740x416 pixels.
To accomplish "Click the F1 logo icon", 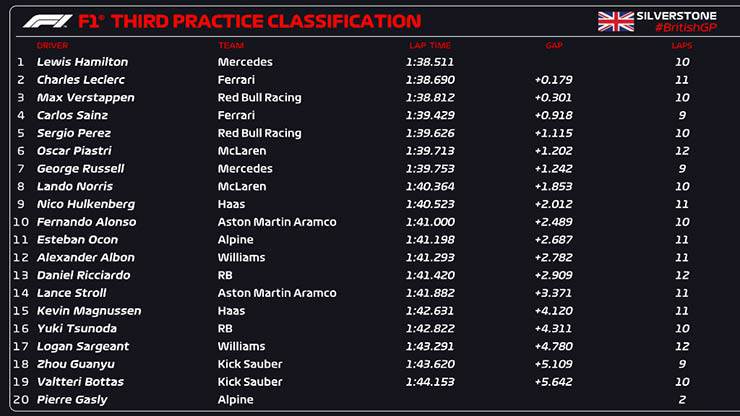I will (x=46, y=21).
